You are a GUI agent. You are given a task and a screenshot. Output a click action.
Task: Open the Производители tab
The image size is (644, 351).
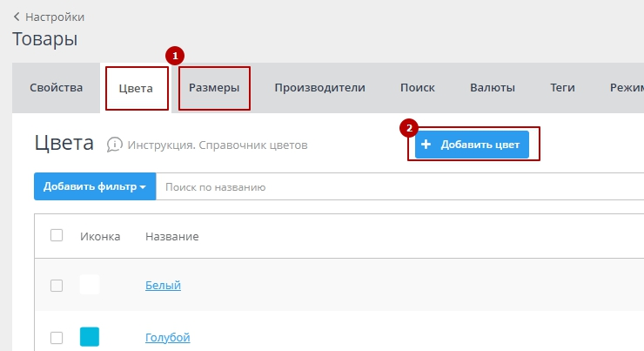click(319, 87)
